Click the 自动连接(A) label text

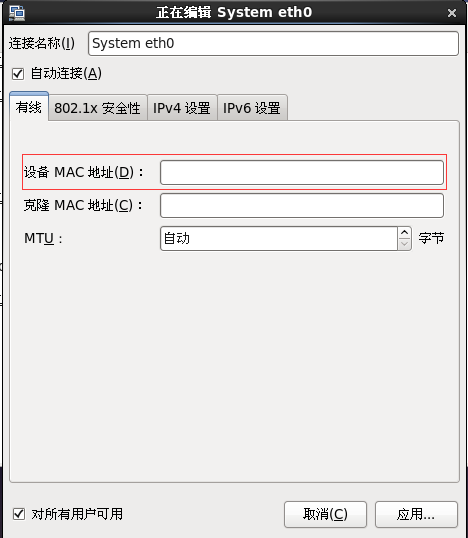click(66, 73)
